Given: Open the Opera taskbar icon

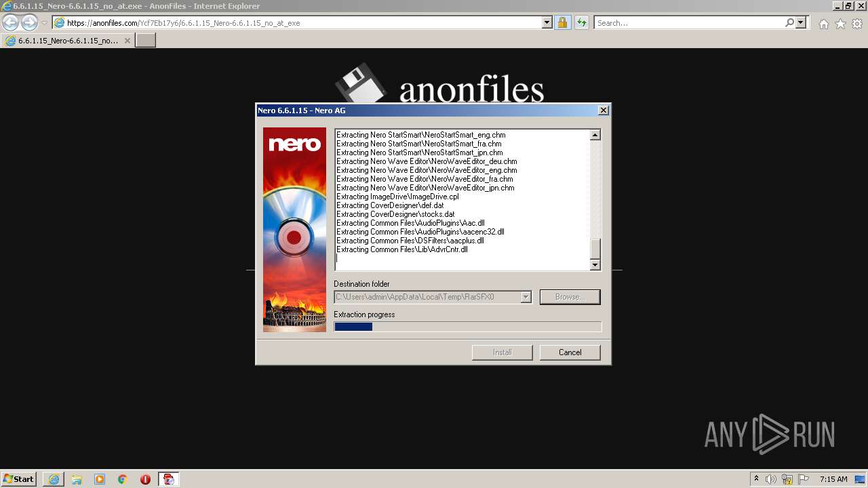Looking at the screenshot, I should (x=145, y=479).
